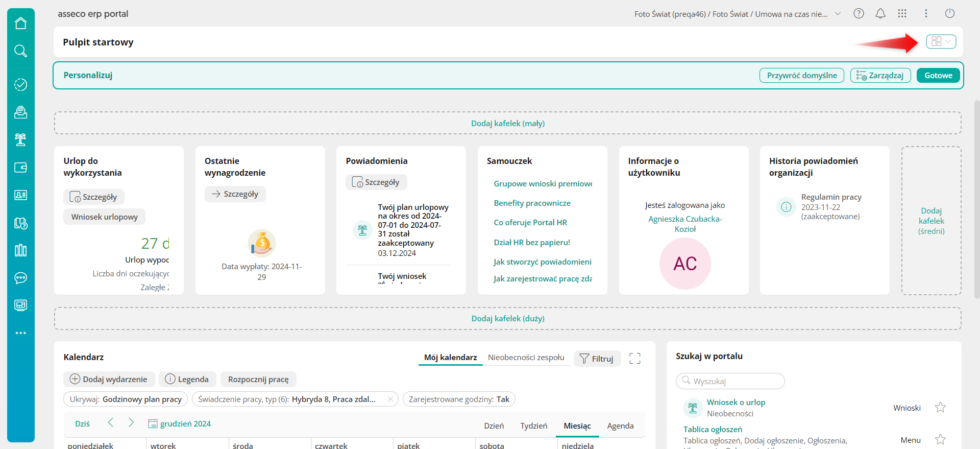Open the inbox tray icon in sidebar
This screenshot has width=980, height=449.
[x=20, y=112]
